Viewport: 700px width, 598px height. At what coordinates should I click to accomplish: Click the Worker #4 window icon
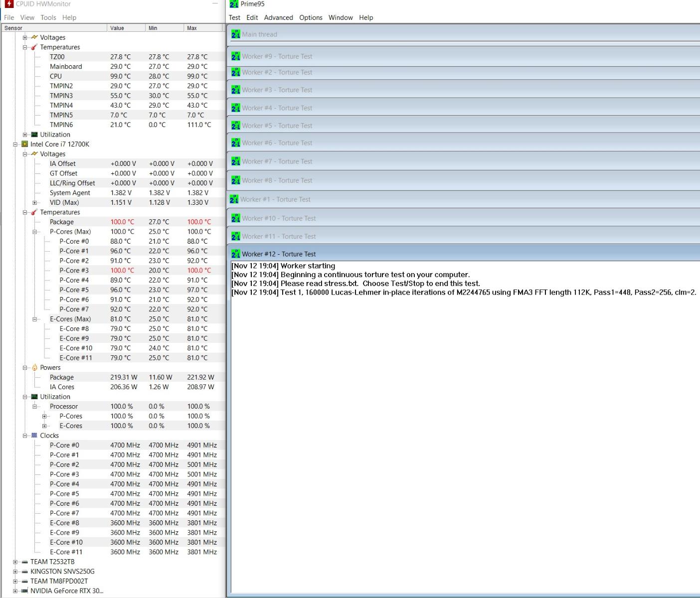tap(236, 108)
